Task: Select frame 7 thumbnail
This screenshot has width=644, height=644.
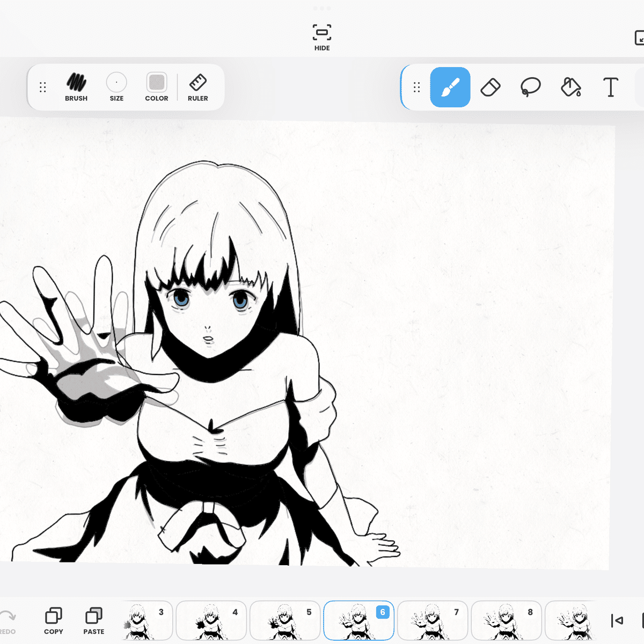Action: click(433, 620)
